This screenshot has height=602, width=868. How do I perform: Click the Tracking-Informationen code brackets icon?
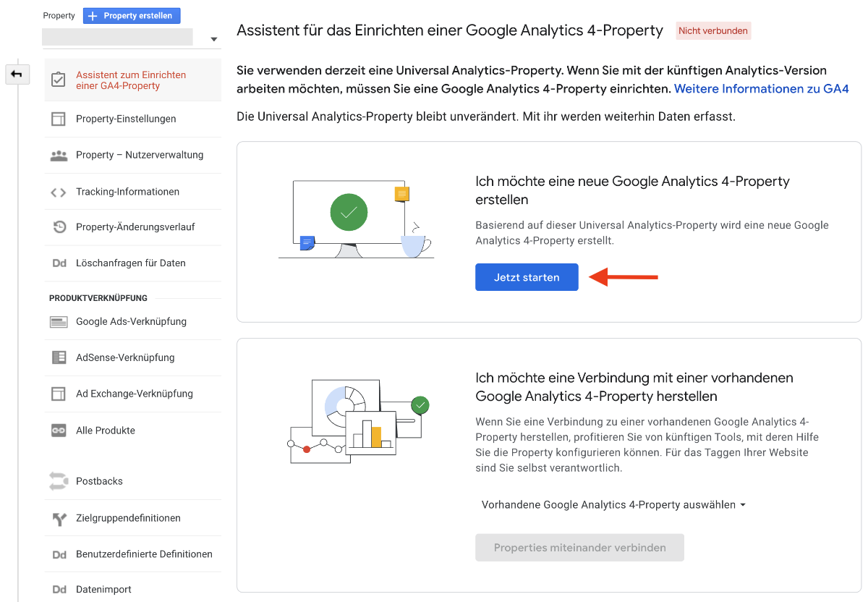coord(59,192)
